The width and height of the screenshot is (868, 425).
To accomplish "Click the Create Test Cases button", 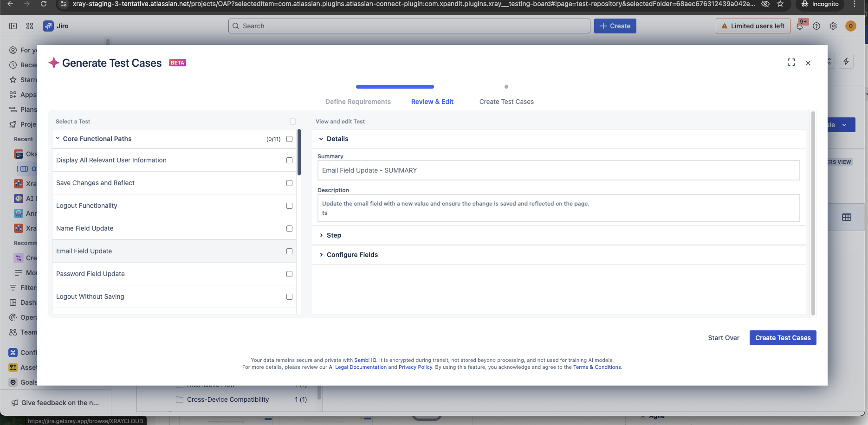I will pos(783,338).
